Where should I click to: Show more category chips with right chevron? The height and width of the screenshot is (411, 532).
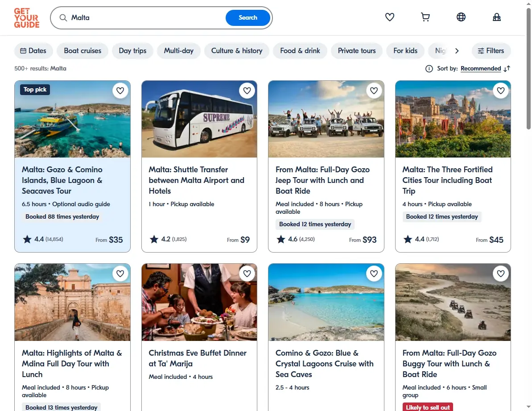tap(457, 51)
